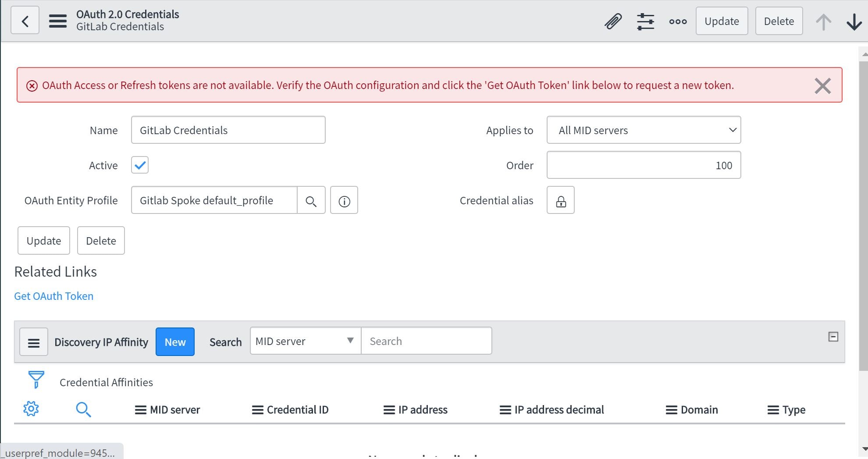868x459 pixels.
Task: Focus the Order input field
Action: tap(644, 165)
